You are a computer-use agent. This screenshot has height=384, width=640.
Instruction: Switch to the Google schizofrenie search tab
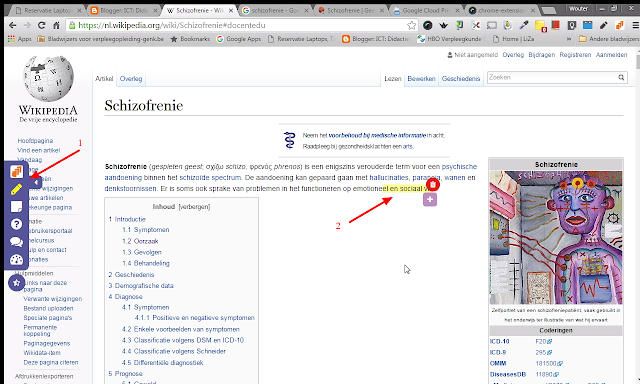[x=275, y=11]
